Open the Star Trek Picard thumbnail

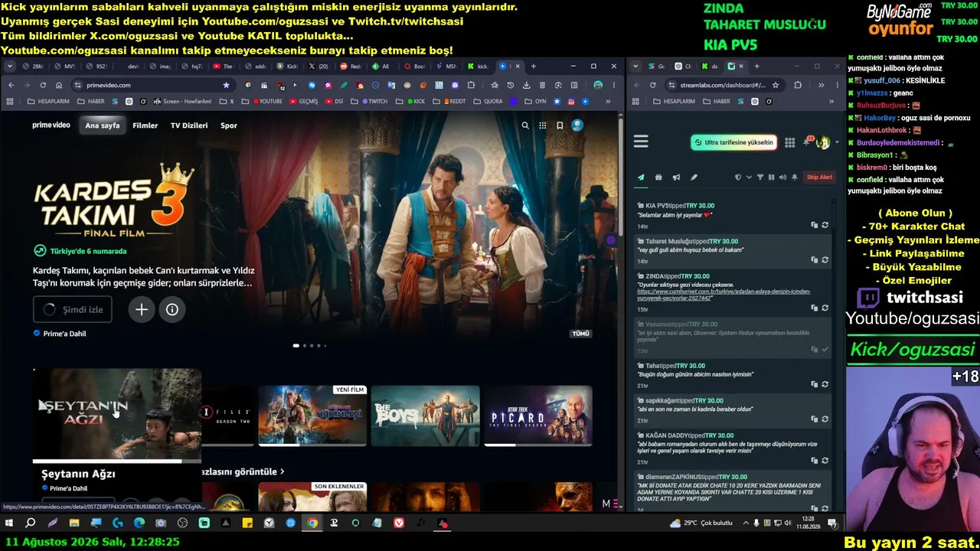tap(538, 416)
